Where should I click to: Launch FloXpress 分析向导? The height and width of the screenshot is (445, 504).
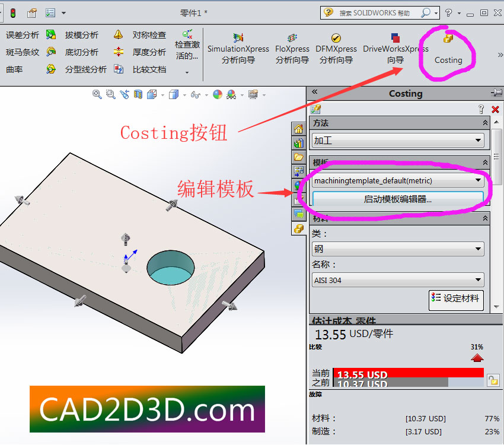coord(292,49)
